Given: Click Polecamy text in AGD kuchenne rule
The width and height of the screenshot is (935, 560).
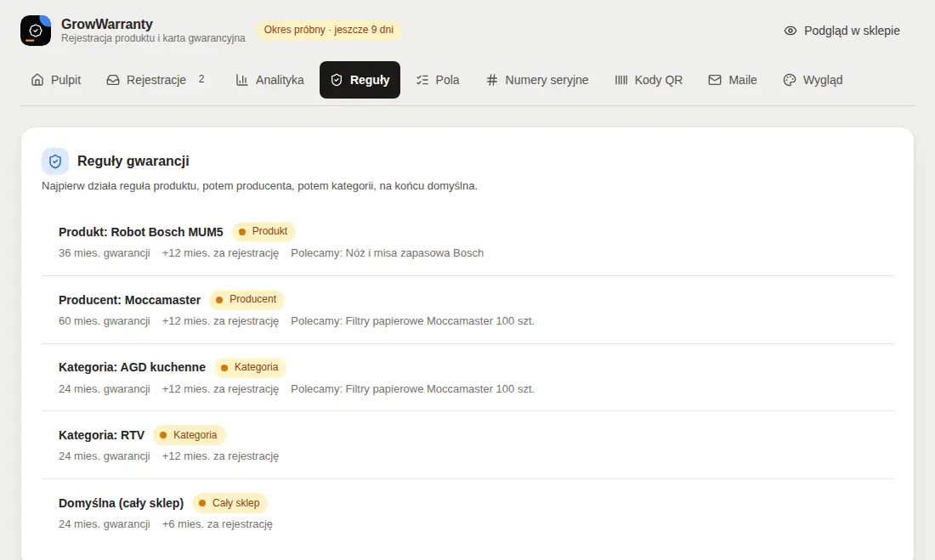Looking at the screenshot, I should coord(412,389).
